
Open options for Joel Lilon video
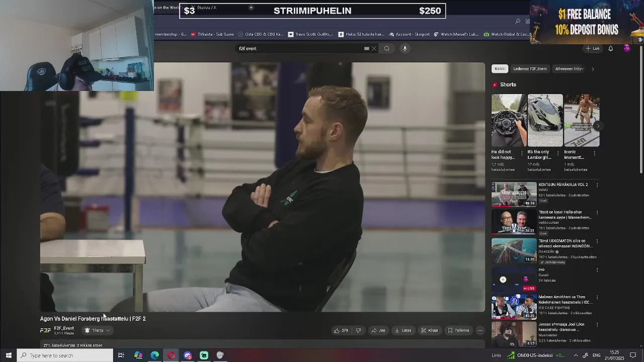pyautogui.click(x=597, y=325)
